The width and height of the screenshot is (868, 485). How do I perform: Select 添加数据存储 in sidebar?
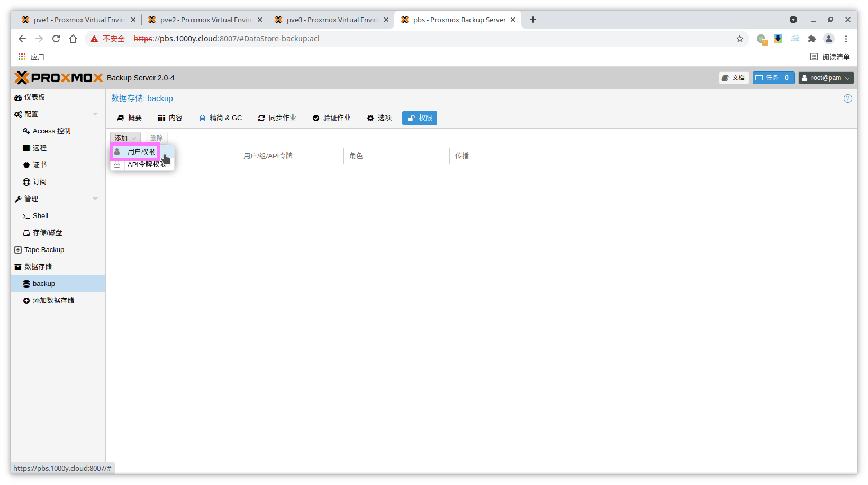pyautogui.click(x=53, y=301)
